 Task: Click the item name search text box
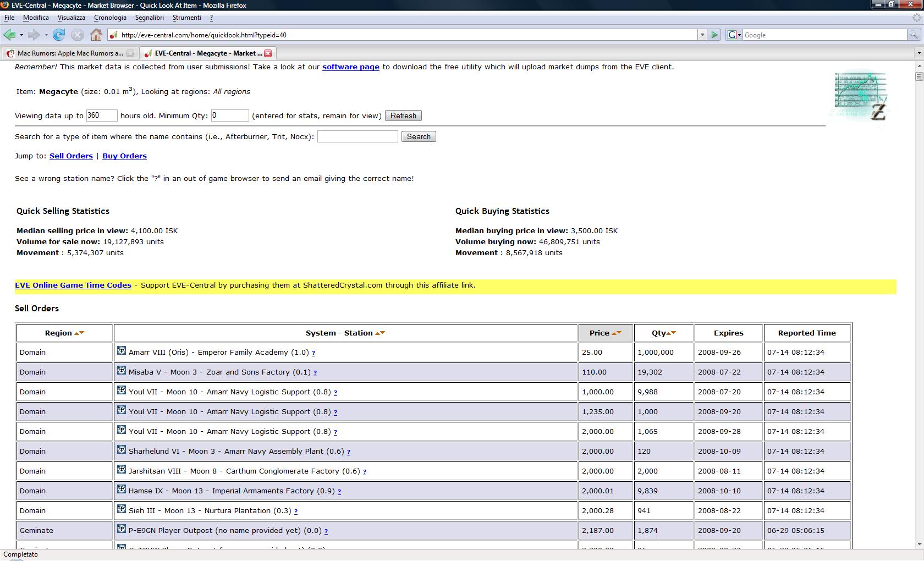(358, 136)
